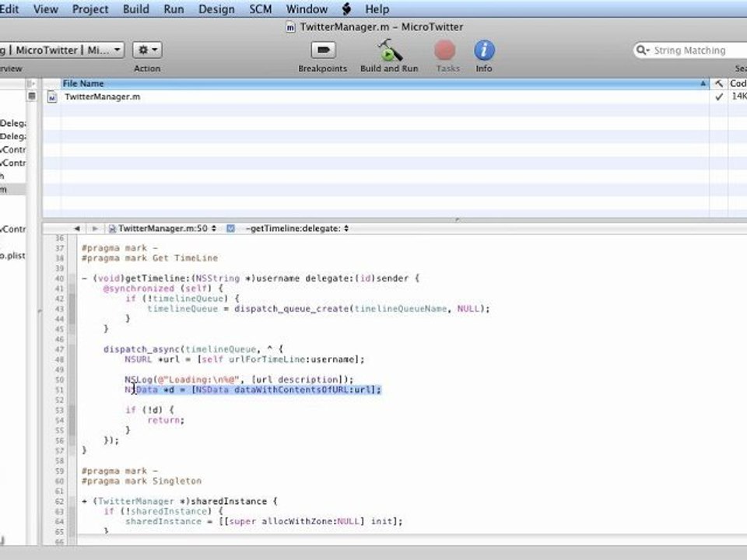
Task: Click line 40 getTimeline method declaration
Action: point(251,278)
